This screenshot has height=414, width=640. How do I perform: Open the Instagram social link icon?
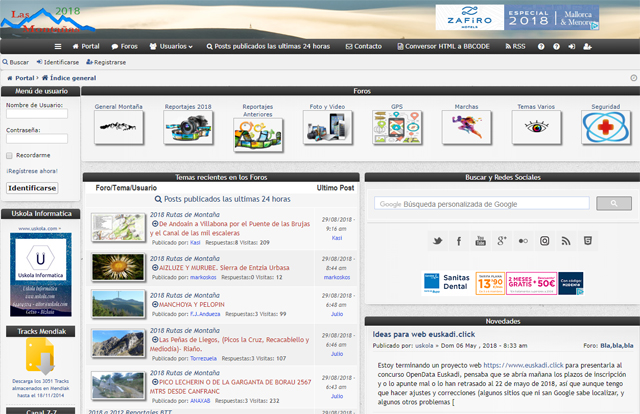click(x=545, y=241)
